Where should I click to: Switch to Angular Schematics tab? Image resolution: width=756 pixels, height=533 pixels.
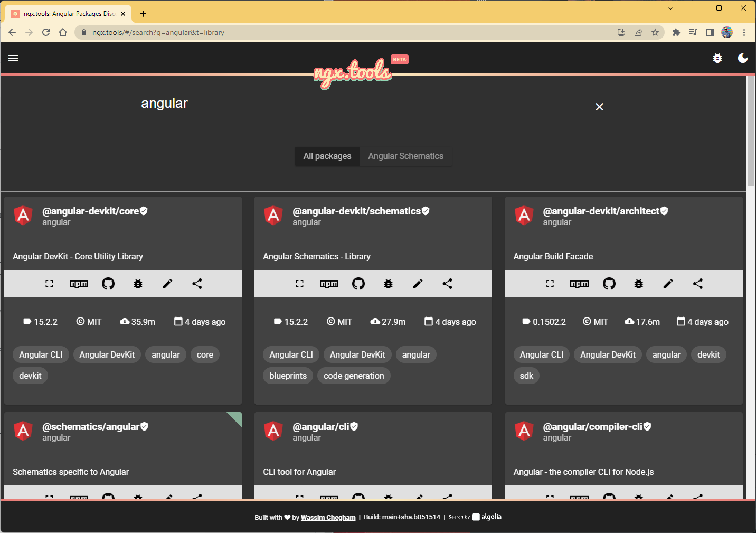pyautogui.click(x=406, y=156)
